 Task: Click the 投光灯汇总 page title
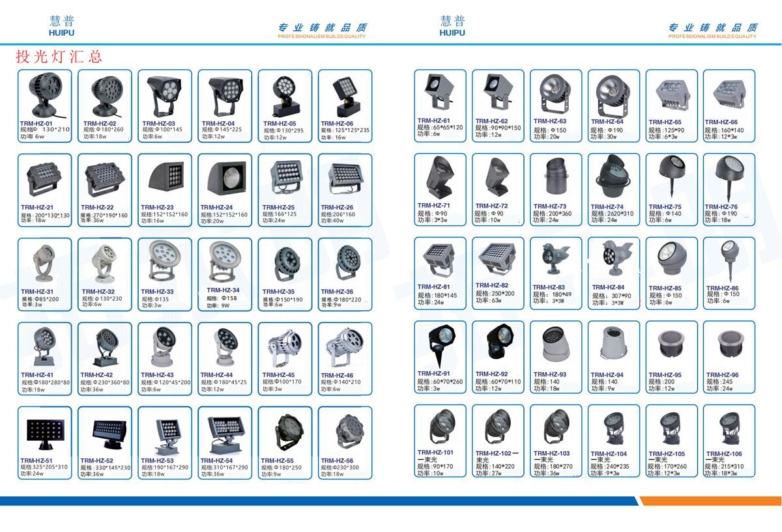[59, 56]
